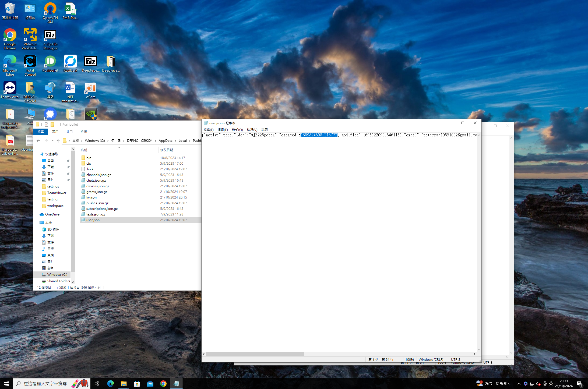Launch Pushbullet desktop shortcut
Screen dimensions: 588x389
(50, 63)
